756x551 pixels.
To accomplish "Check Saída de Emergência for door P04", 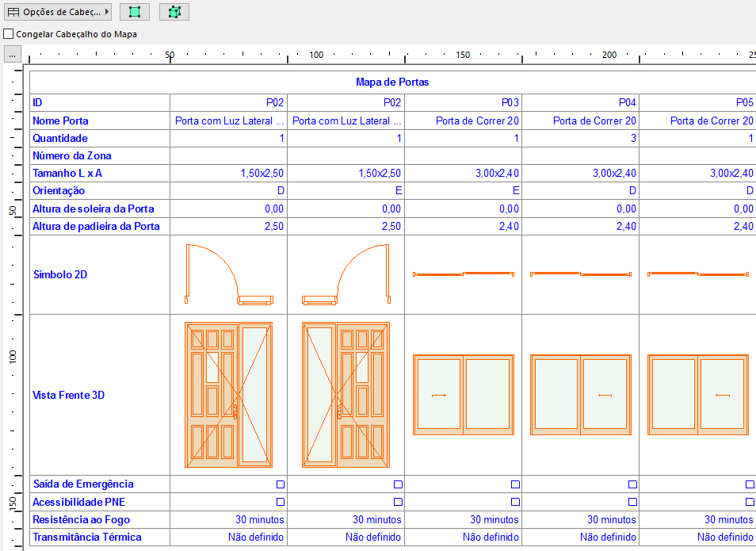I will tap(632, 483).
